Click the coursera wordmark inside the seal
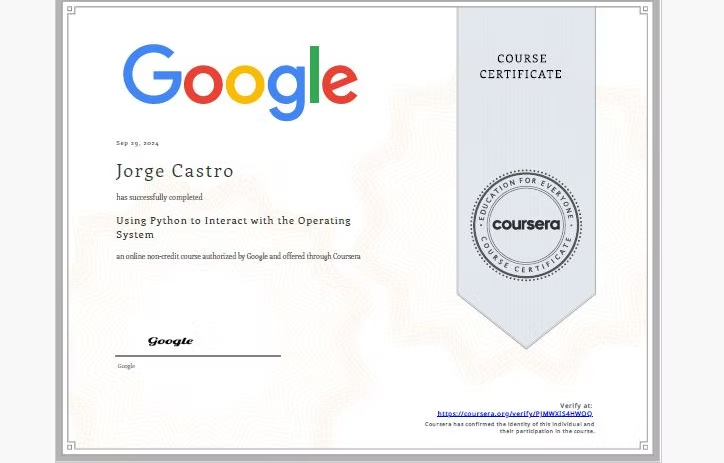724x463 pixels. pyautogui.click(x=526, y=224)
